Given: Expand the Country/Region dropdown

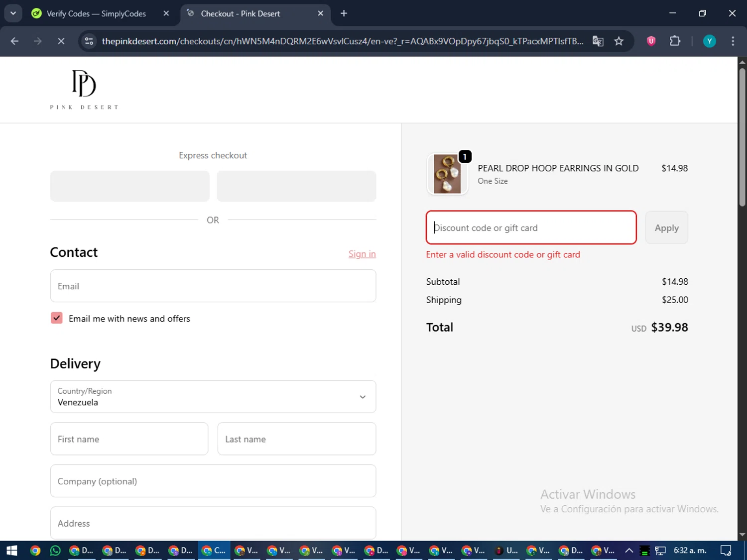Looking at the screenshot, I should (213, 397).
